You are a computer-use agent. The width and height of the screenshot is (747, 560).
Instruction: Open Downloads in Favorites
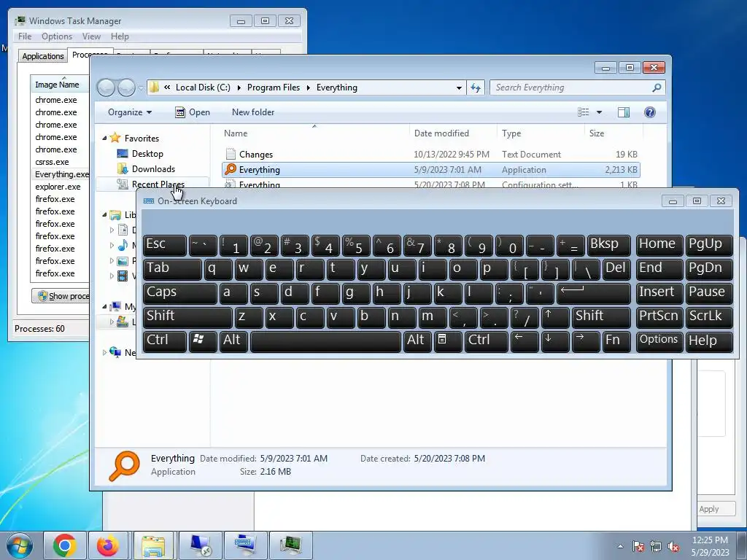coord(153,169)
